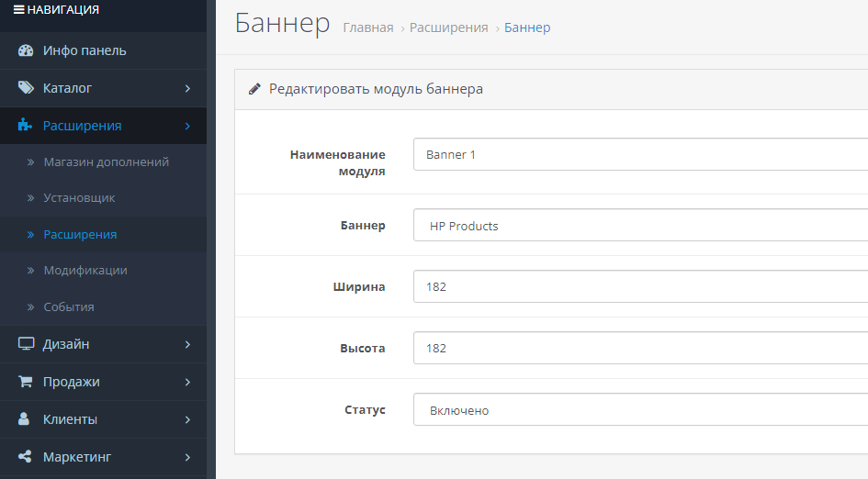The height and width of the screenshot is (479, 868).
Task: Click the Расширения puzzle piece icon
Action: [x=25, y=125]
